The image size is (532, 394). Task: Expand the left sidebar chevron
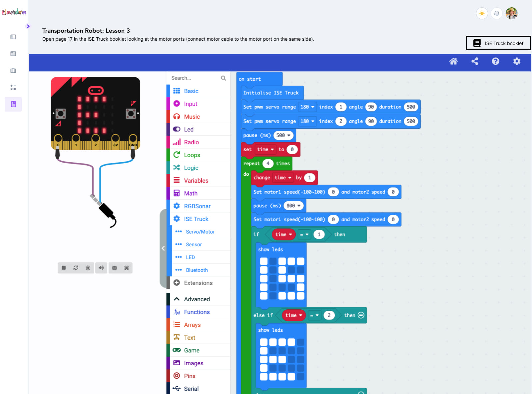coord(28,26)
